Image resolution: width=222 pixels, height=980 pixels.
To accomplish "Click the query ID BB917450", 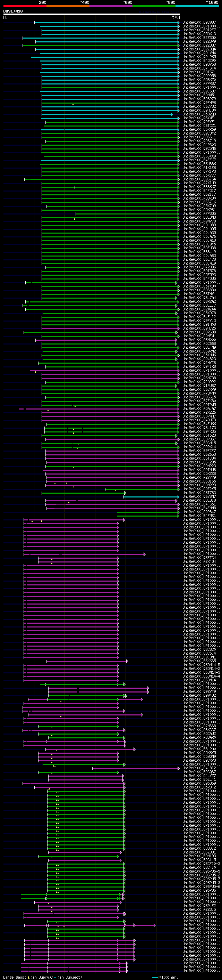I will click(x=13, y=11).
